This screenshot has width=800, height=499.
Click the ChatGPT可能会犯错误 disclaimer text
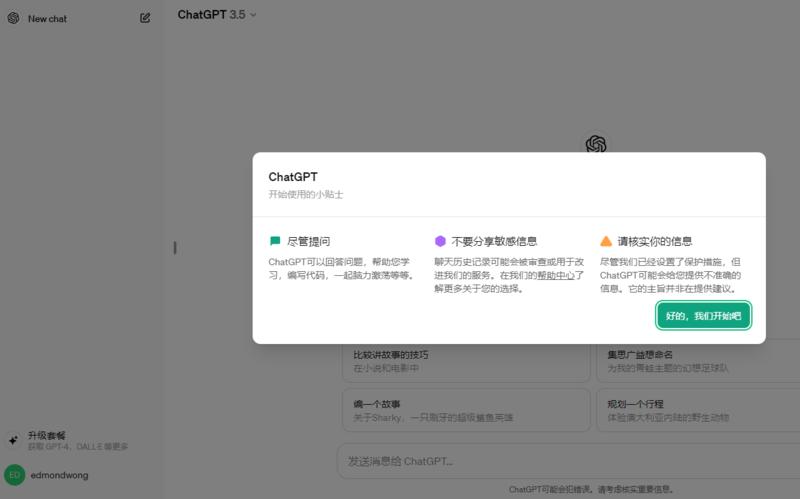click(591, 489)
